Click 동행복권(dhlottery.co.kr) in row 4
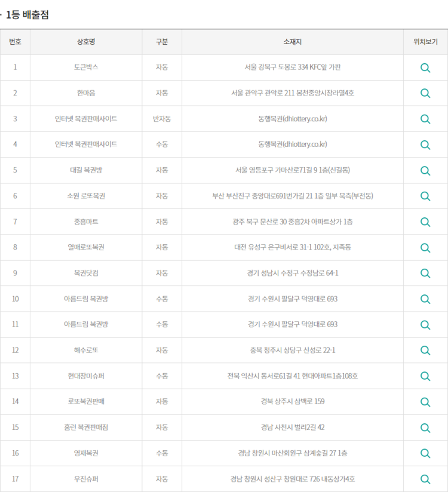This screenshot has width=448, height=492. coord(293,144)
